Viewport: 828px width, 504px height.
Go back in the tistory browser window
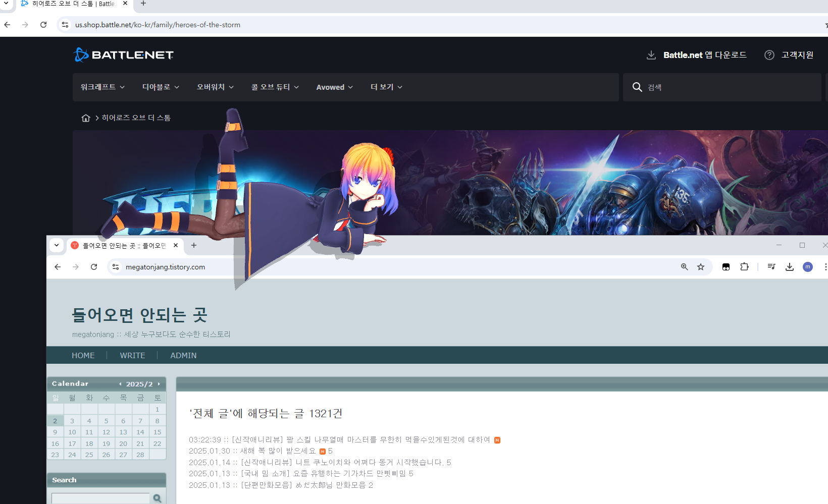[x=58, y=267]
